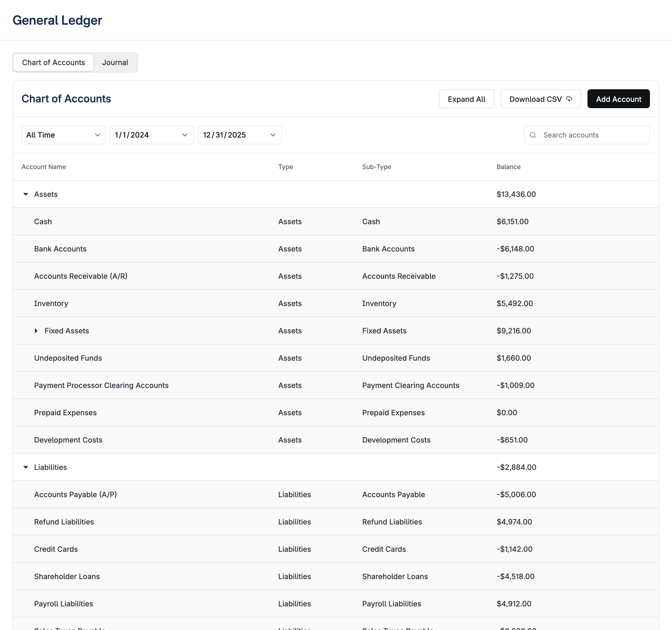Select the Chart of Accounts tab

pyautogui.click(x=53, y=62)
